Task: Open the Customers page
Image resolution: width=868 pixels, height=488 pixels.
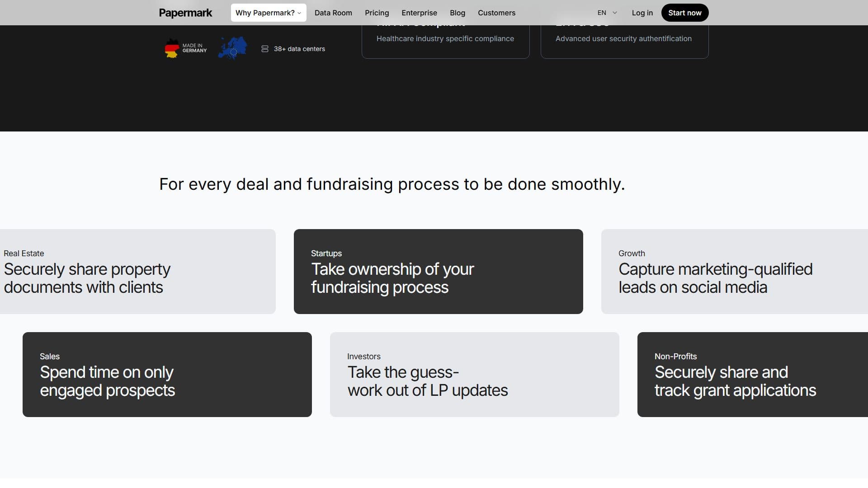Action: tap(496, 13)
